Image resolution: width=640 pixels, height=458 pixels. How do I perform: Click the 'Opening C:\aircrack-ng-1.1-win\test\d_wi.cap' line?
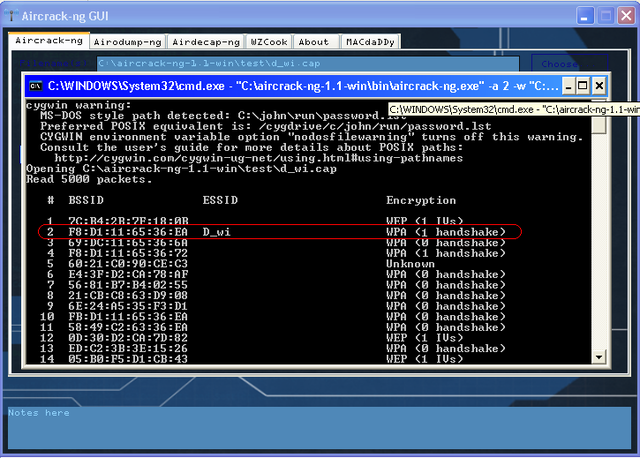tap(181, 169)
